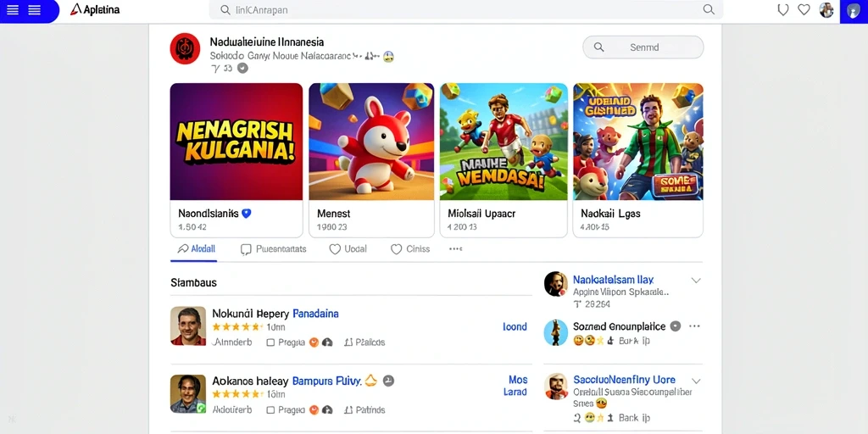The image size is (868, 434).
Task: Toggle the heart on the Uodal tab
Action: [335, 249]
